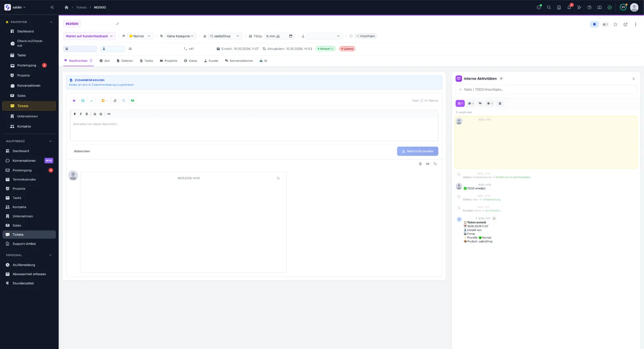Open saldiaShop product dropdown
The width and height of the screenshot is (644, 349).
pyautogui.click(x=225, y=36)
